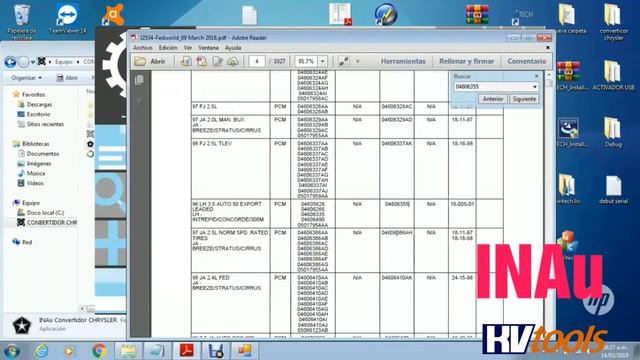Click the fit-page expand arrows icon

[344, 61]
